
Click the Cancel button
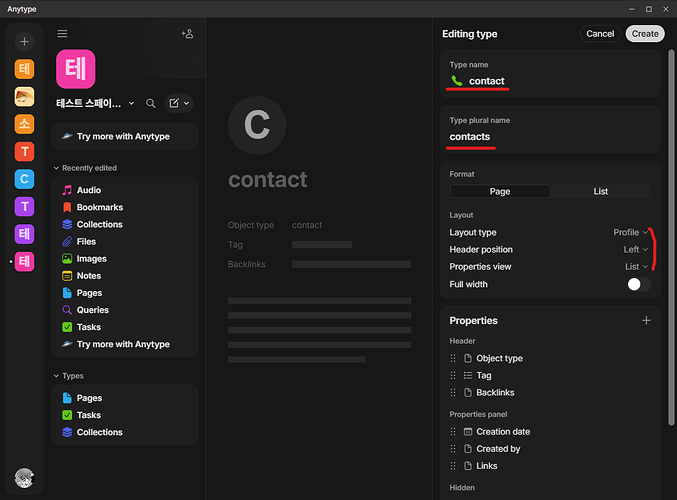pos(600,34)
